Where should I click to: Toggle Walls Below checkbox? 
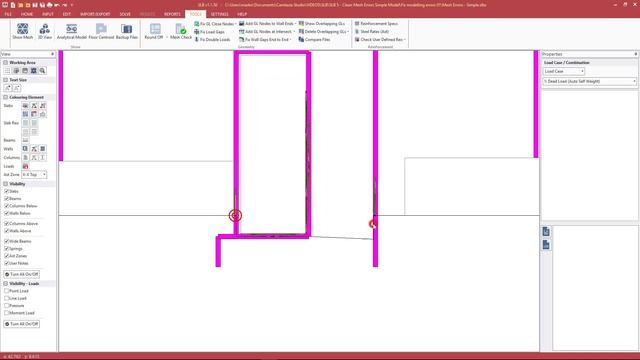[x=6, y=213]
